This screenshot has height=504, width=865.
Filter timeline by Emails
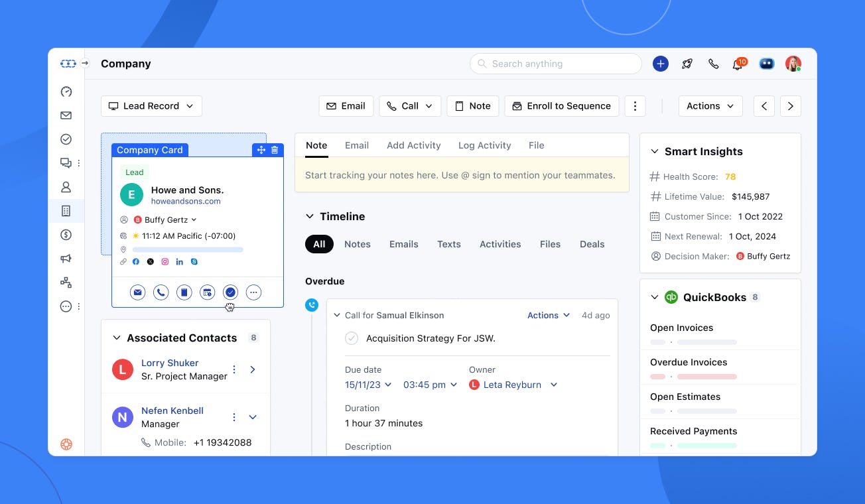pos(404,244)
